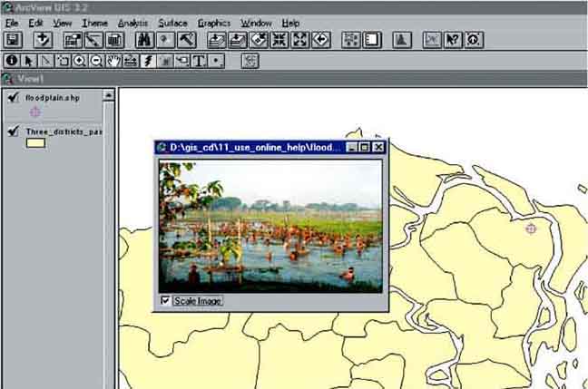Open the Theme menu
The height and width of the screenshot is (389, 588).
pyautogui.click(x=94, y=22)
